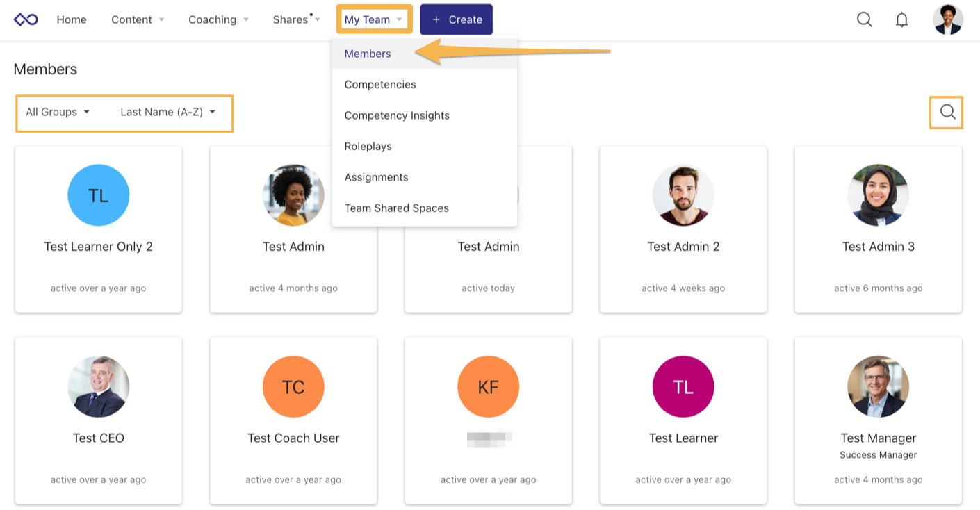
Task: Go to the Home page link
Action: click(72, 19)
